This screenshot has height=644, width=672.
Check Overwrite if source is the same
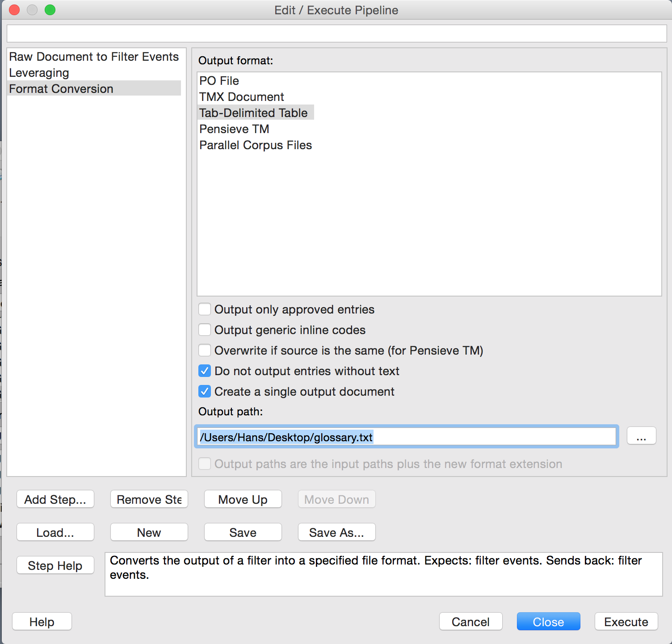[205, 351]
